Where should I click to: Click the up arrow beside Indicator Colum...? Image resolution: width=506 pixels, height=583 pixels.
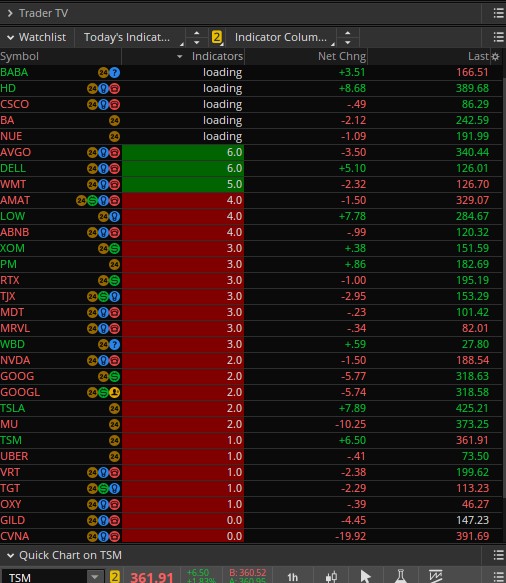(x=347, y=33)
